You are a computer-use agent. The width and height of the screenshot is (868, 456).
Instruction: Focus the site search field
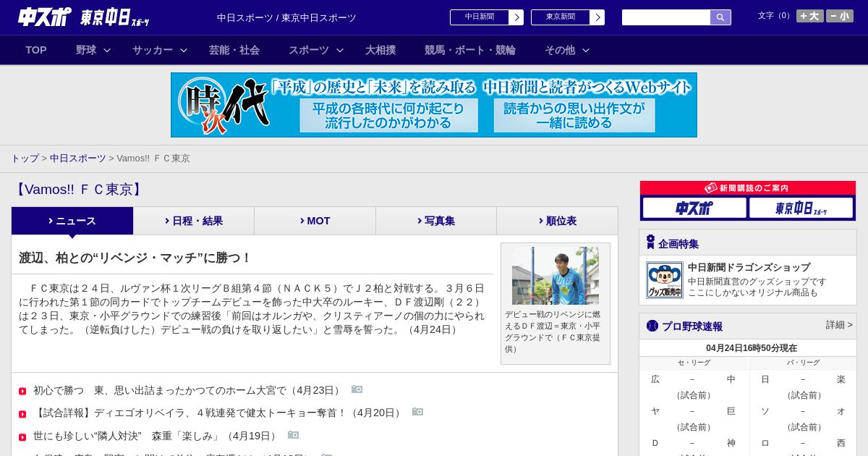tap(666, 17)
